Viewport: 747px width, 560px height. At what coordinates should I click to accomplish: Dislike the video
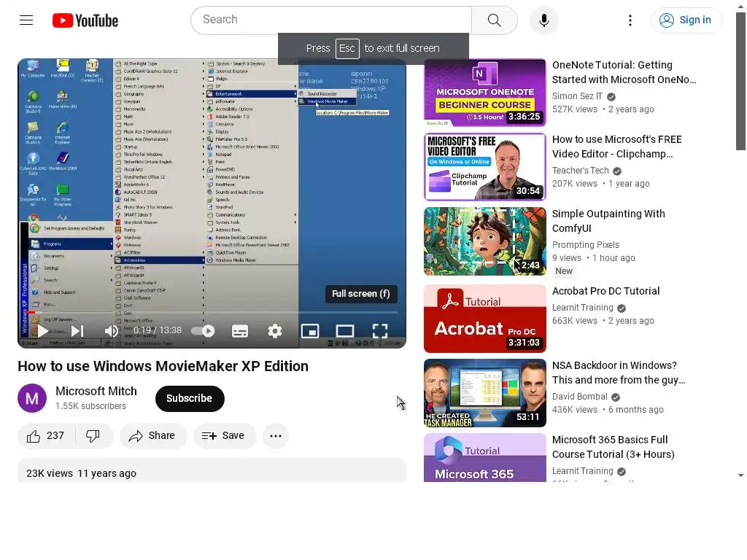point(93,436)
